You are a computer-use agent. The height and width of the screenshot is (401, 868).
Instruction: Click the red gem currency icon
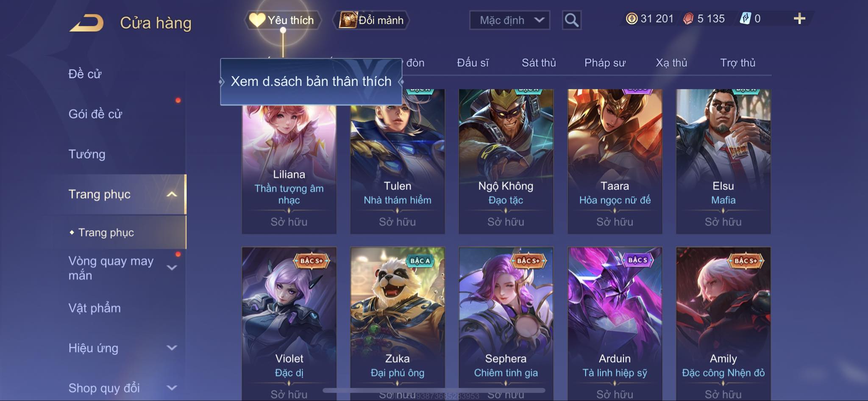point(688,19)
